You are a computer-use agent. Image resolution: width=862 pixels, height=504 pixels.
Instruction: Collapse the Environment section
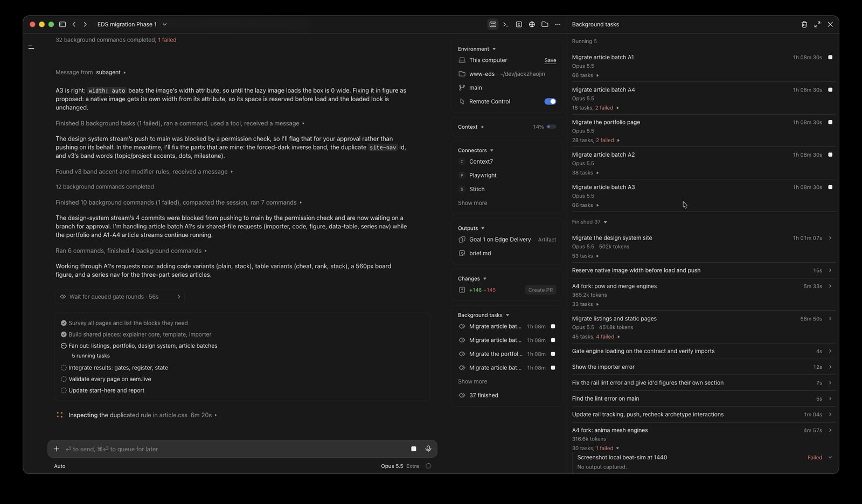(477, 49)
